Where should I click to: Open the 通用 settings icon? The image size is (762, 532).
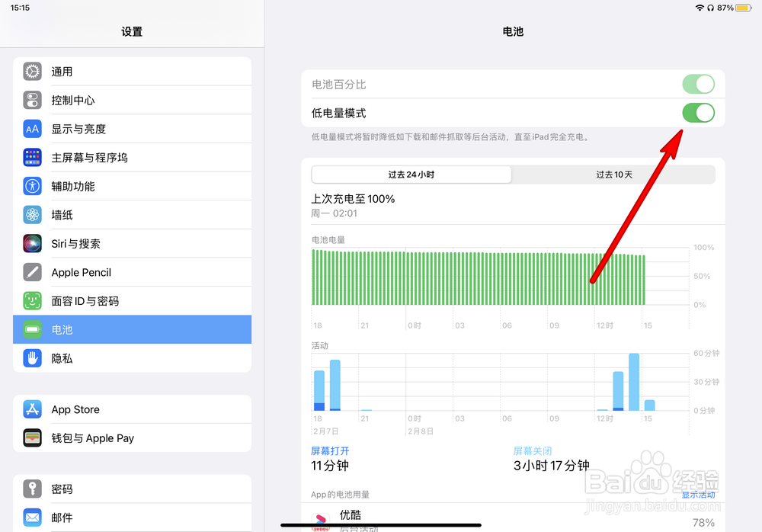tap(32, 71)
